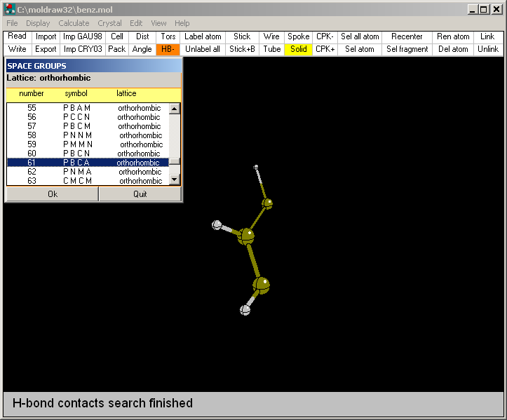Open the Crystal menu
The height and width of the screenshot is (420, 507).
click(x=109, y=23)
